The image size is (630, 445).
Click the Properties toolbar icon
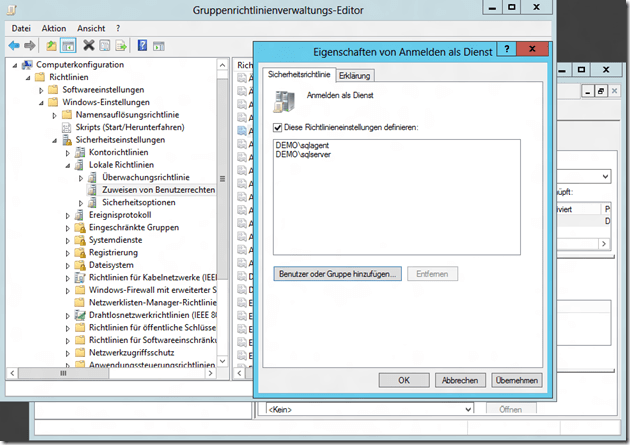click(x=105, y=46)
